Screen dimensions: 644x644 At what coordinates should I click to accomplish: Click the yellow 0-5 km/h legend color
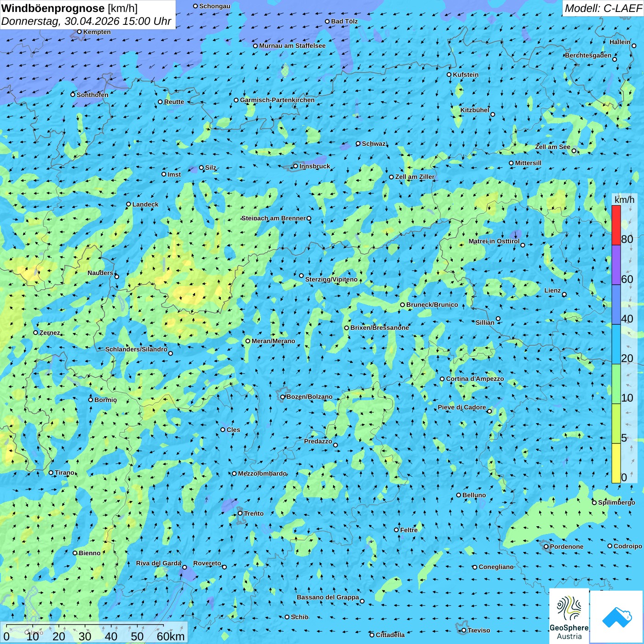click(x=616, y=463)
